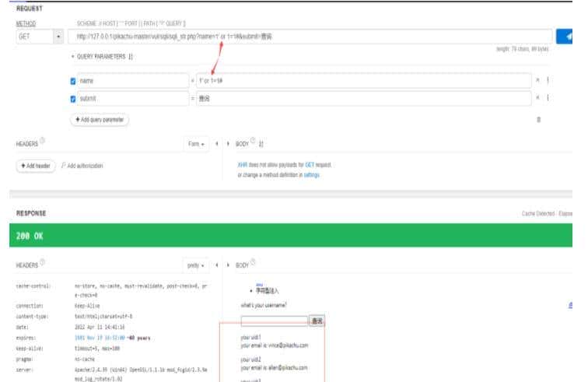This screenshot has height=382, width=588.
Task: Edit the submit parameter key field
Action: pyautogui.click(x=133, y=99)
